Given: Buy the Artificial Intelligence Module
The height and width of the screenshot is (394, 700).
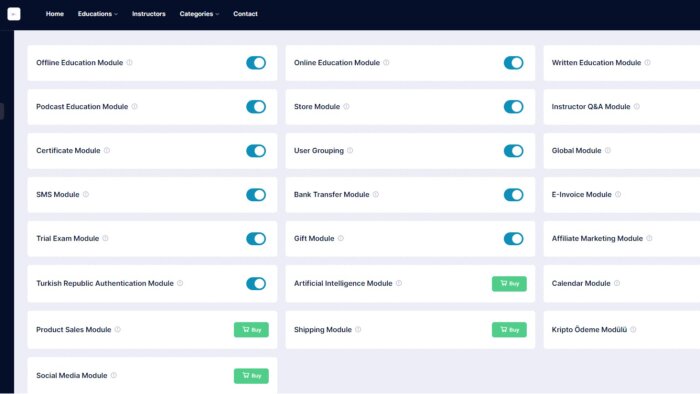Looking at the screenshot, I should pyautogui.click(x=509, y=283).
